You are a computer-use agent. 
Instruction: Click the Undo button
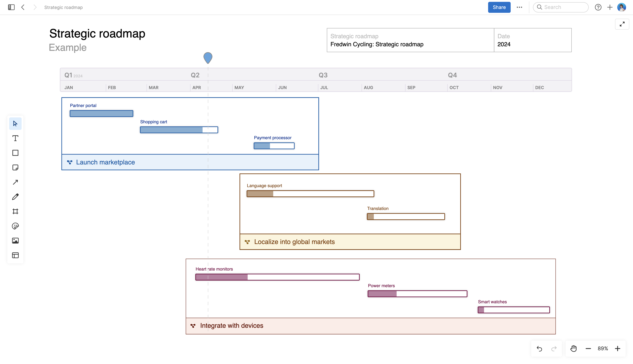[x=539, y=348]
